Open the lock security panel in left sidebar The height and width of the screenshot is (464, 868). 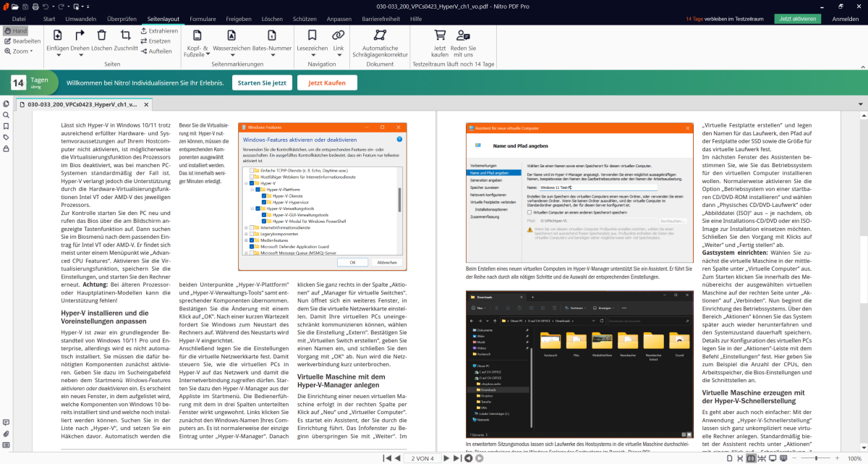coord(6,148)
